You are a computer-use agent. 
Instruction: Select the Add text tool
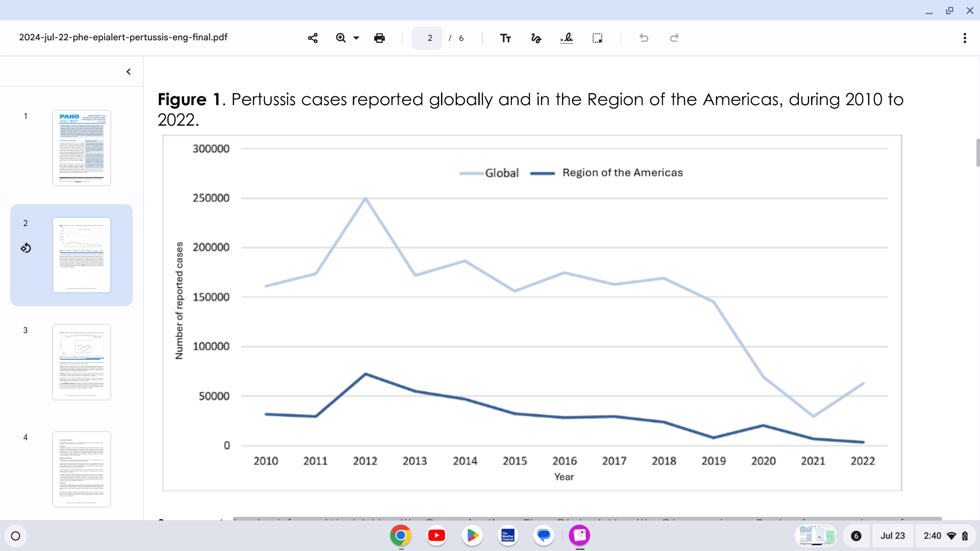point(505,38)
